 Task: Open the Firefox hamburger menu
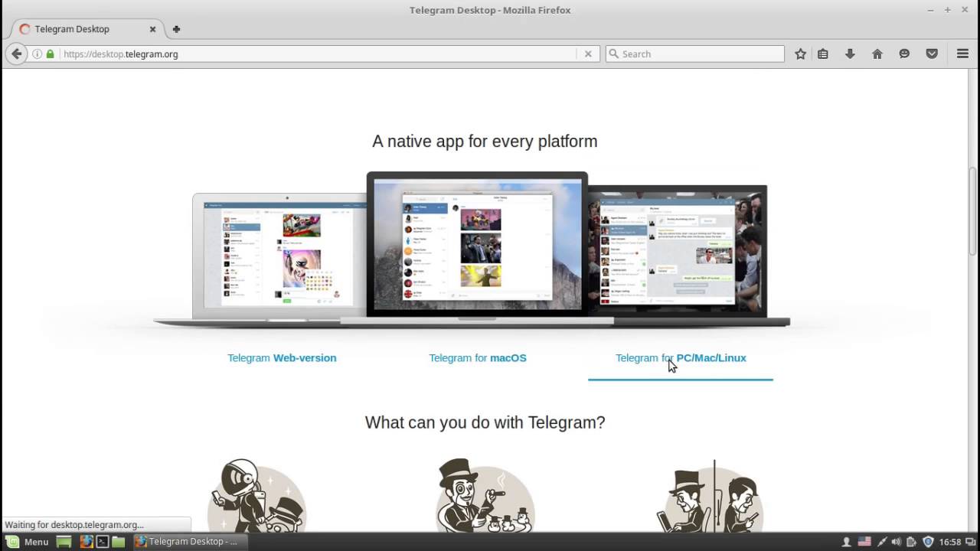(x=963, y=54)
